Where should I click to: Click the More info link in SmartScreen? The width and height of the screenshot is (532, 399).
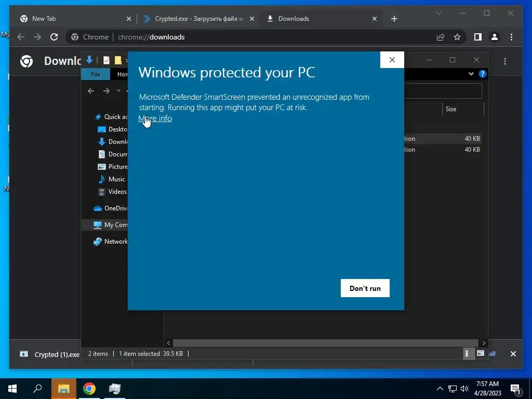click(x=155, y=118)
